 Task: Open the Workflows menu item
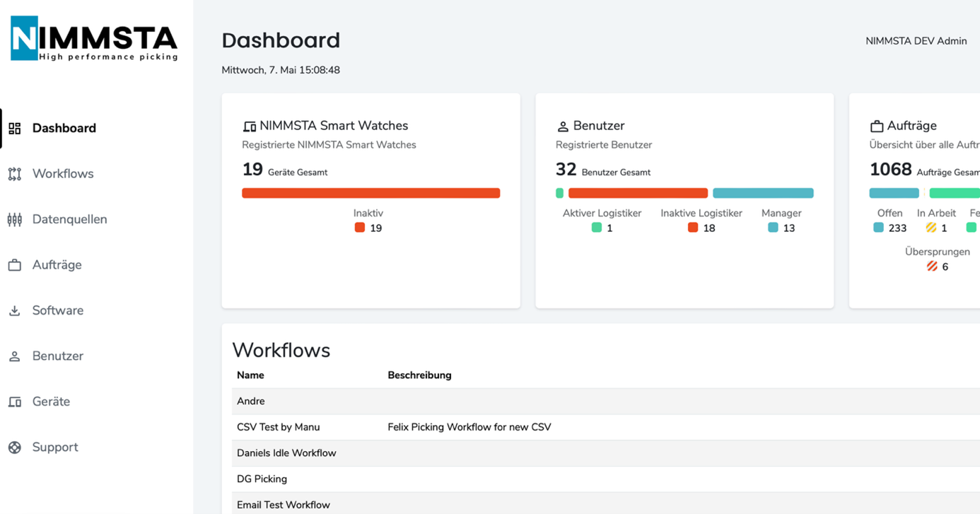pyautogui.click(x=63, y=174)
